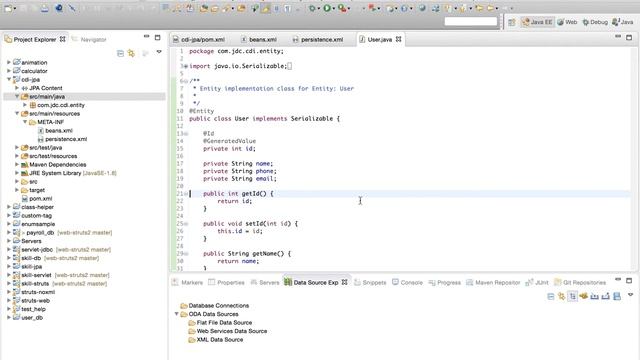Toggle Link with Editor in Project Explorer
Viewport: 640px width, 360px height.
(131, 53)
